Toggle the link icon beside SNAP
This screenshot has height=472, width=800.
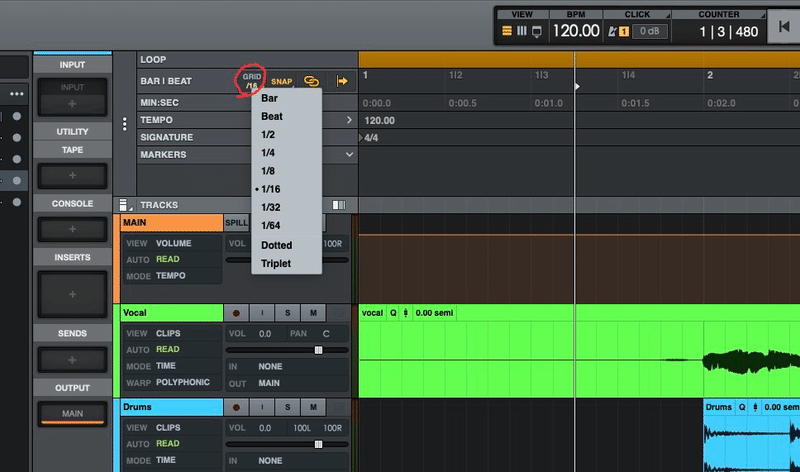pyautogui.click(x=311, y=81)
